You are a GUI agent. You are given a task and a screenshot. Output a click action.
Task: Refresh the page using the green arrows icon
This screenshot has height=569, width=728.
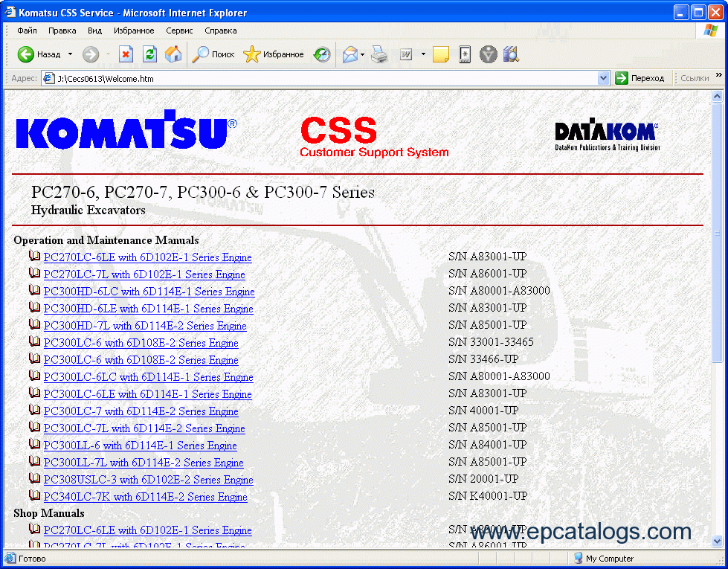pyautogui.click(x=149, y=54)
